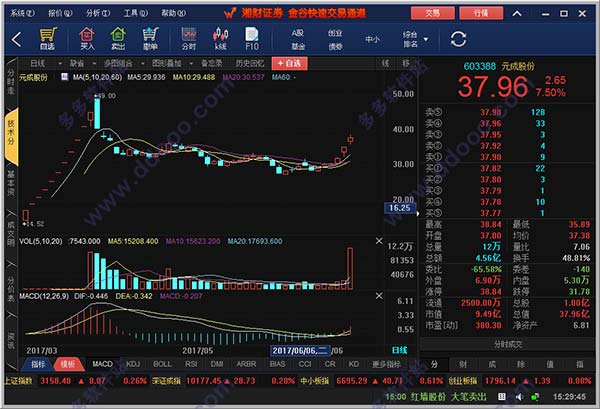The height and width of the screenshot is (409, 600).
Task: Open 历史回忆 history replay
Action: pos(250,63)
